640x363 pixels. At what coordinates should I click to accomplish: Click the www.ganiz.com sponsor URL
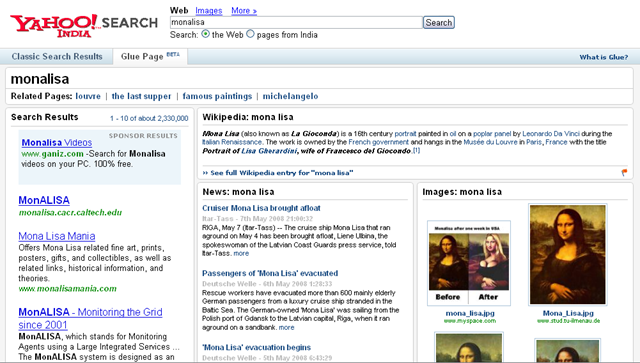52,154
